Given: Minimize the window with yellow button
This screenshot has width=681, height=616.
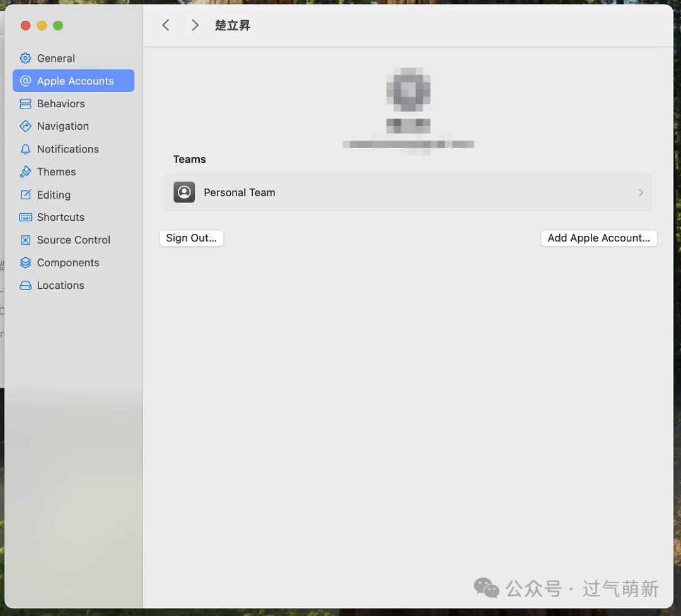Looking at the screenshot, I should [x=42, y=26].
